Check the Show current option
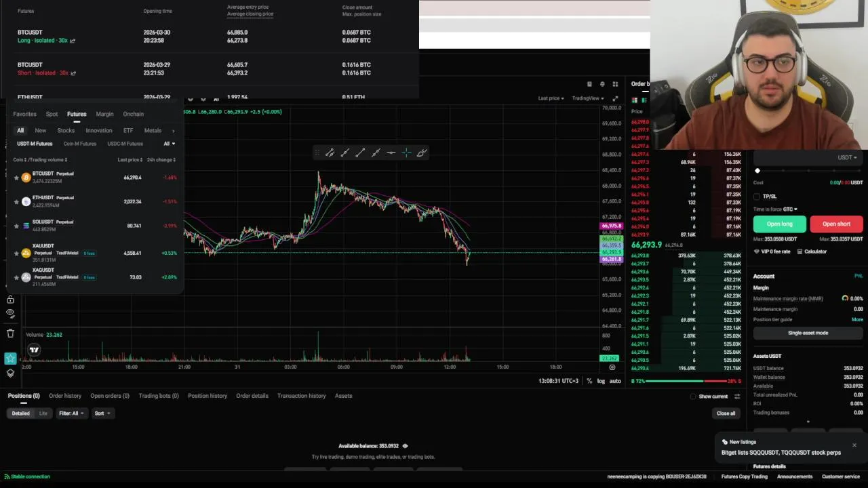The image size is (868, 488). (693, 396)
